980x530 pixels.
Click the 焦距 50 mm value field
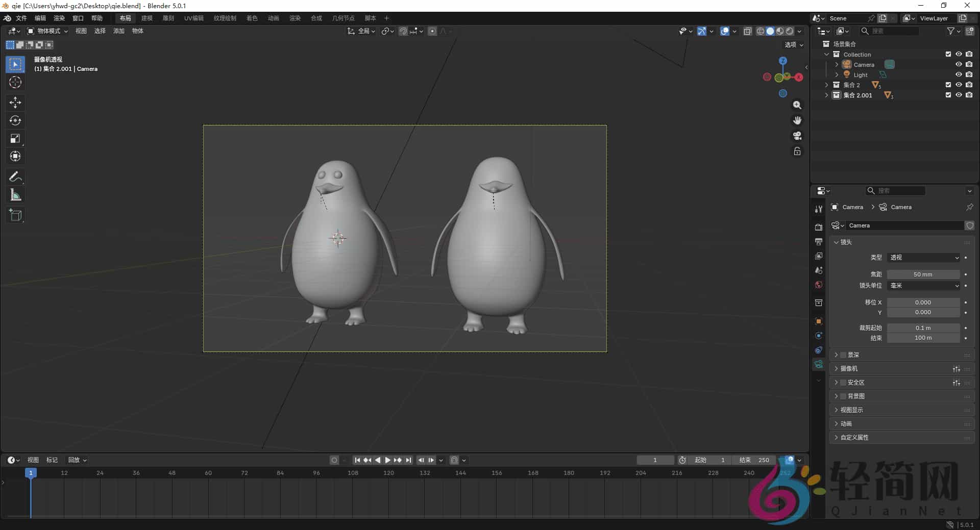tap(924, 274)
